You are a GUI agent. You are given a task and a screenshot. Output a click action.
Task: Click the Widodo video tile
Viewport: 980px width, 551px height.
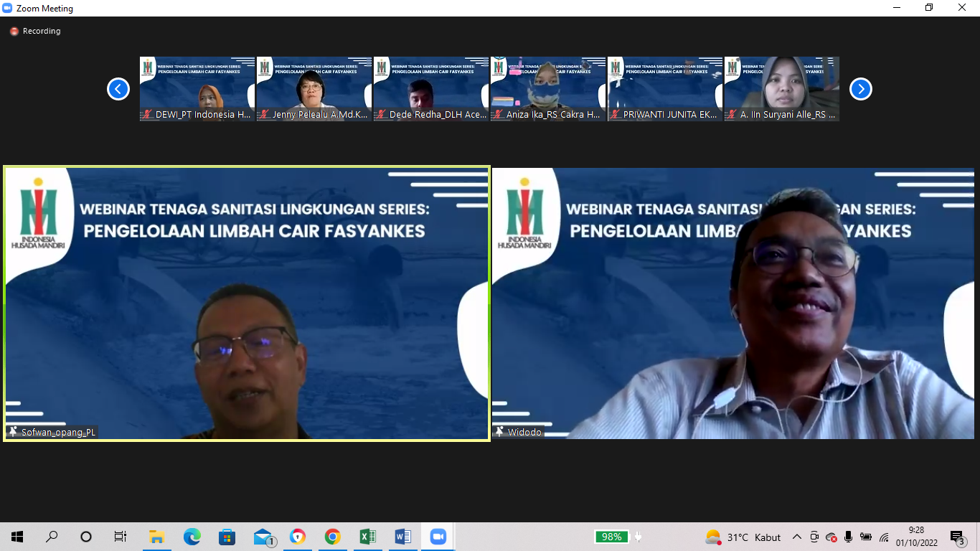point(733,303)
